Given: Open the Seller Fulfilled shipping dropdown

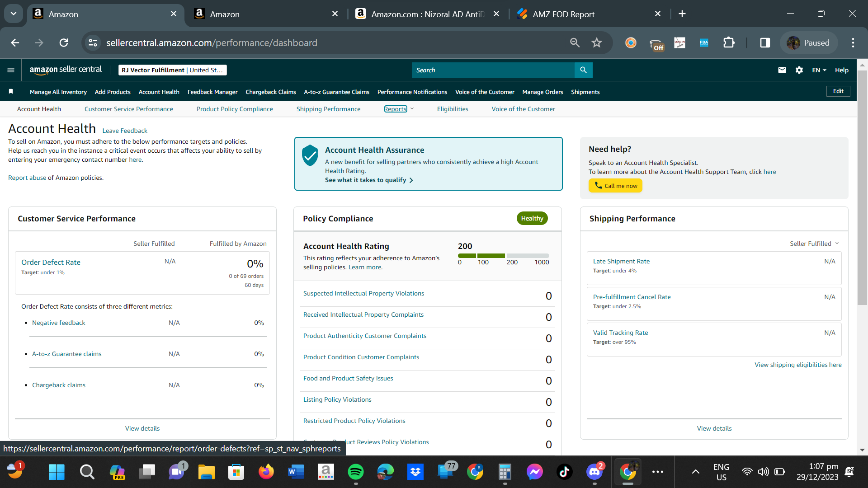Looking at the screenshot, I should coord(814,244).
